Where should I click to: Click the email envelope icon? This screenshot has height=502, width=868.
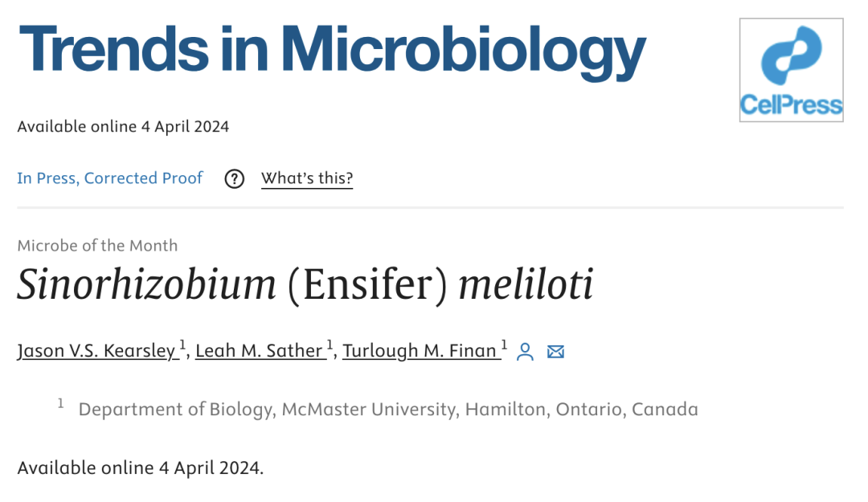556,352
